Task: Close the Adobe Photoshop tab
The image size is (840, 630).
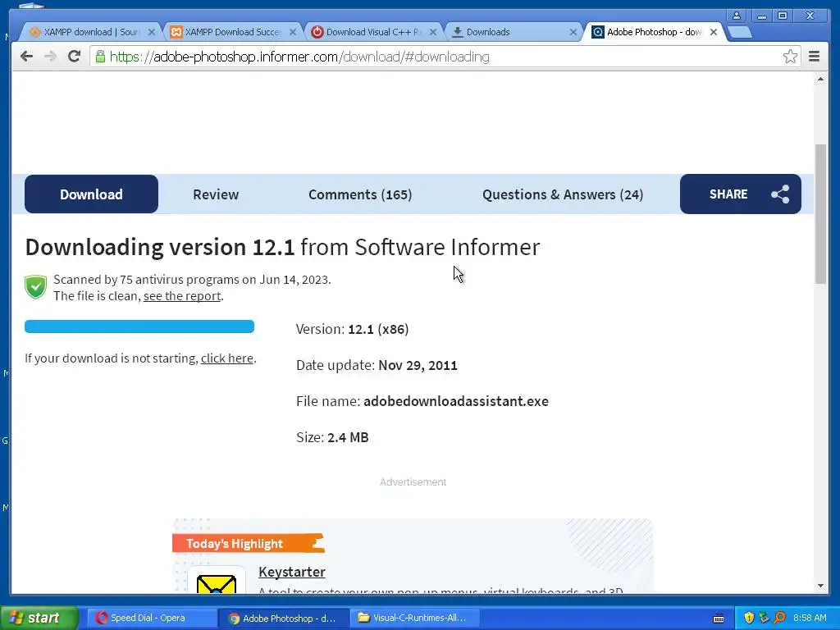Action: pos(714,32)
